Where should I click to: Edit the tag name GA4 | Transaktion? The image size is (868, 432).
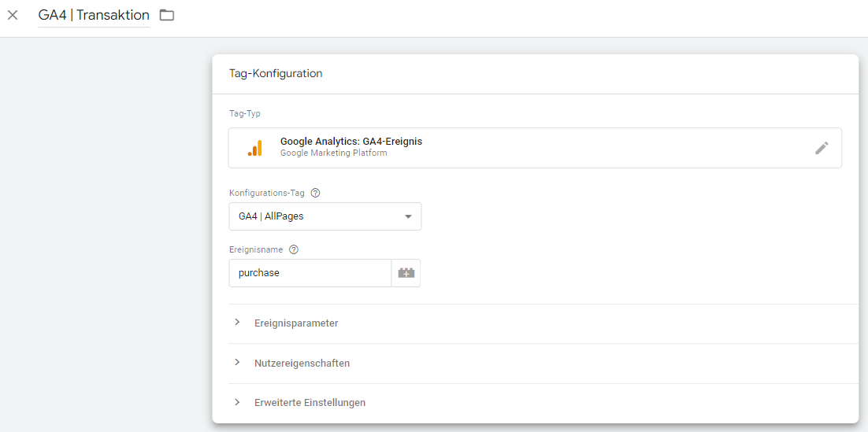click(x=94, y=15)
